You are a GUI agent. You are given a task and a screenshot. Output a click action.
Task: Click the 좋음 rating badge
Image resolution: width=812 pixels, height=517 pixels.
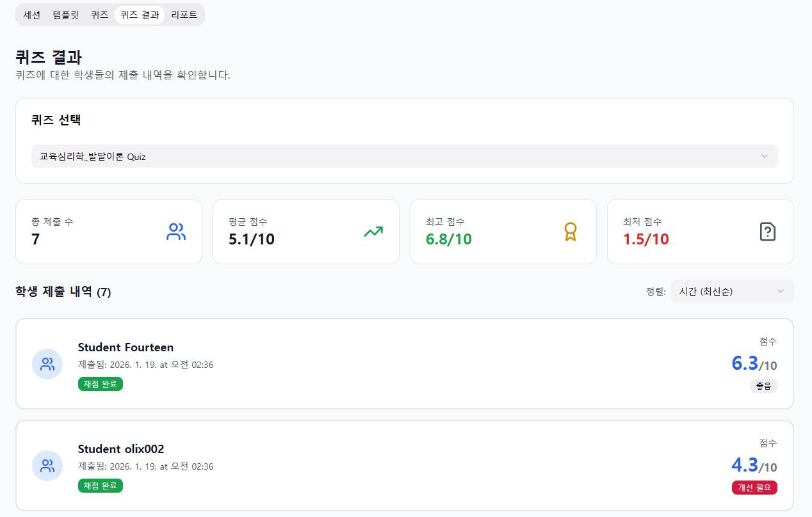pyautogui.click(x=763, y=386)
